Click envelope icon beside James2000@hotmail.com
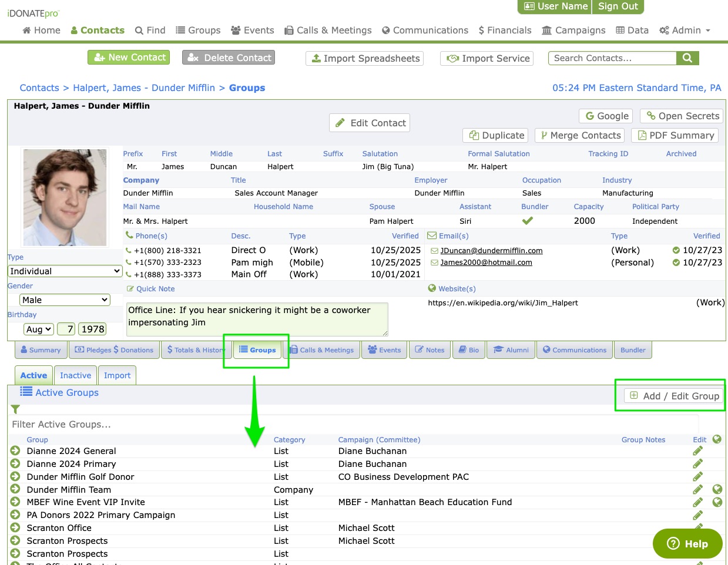 coord(435,263)
